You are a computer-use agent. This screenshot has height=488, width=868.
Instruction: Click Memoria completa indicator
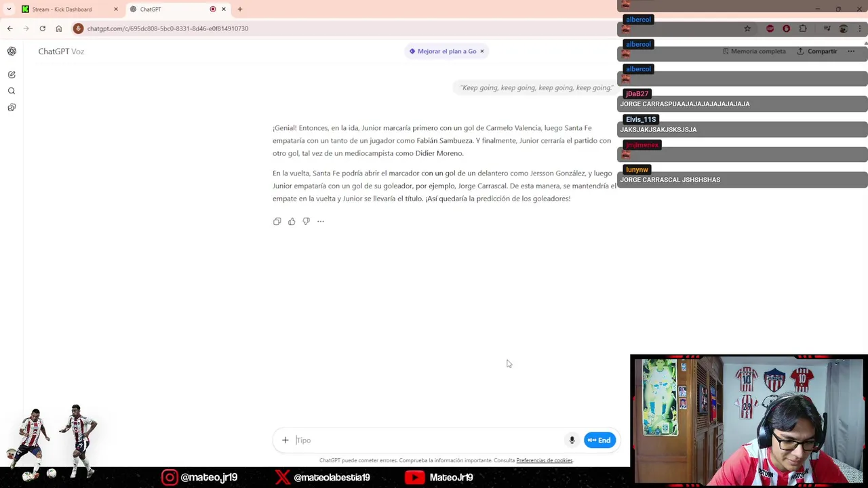tap(754, 52)
